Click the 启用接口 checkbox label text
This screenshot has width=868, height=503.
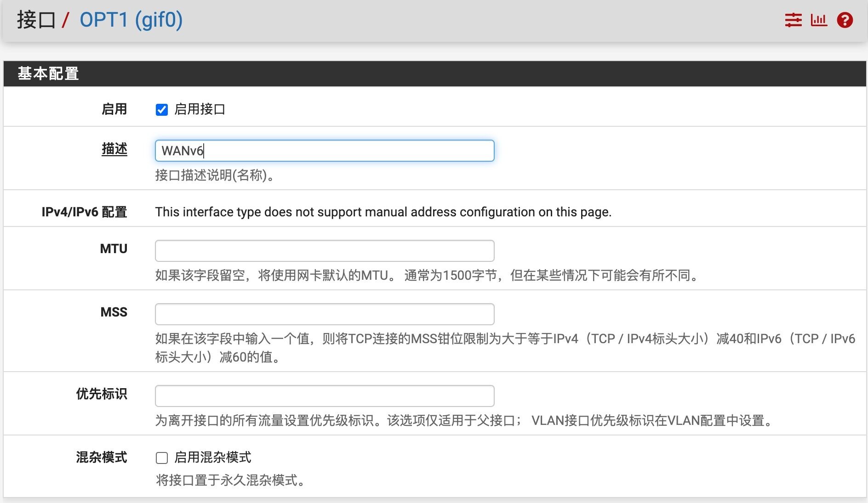click(200, 109)
